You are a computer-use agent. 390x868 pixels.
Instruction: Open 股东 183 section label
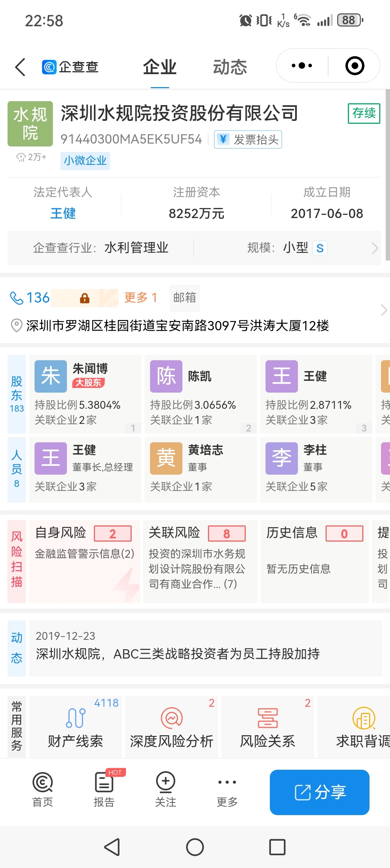click(x=17, y=394)
